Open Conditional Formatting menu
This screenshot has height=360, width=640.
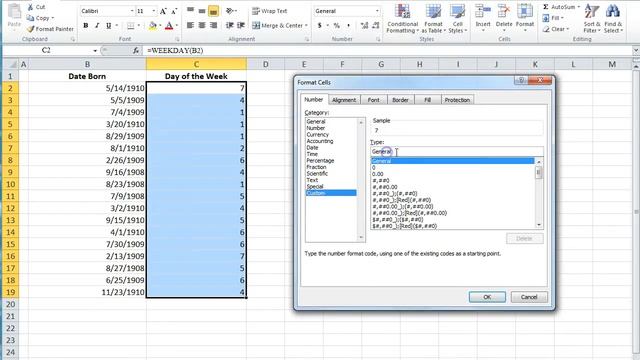[402, 19]
